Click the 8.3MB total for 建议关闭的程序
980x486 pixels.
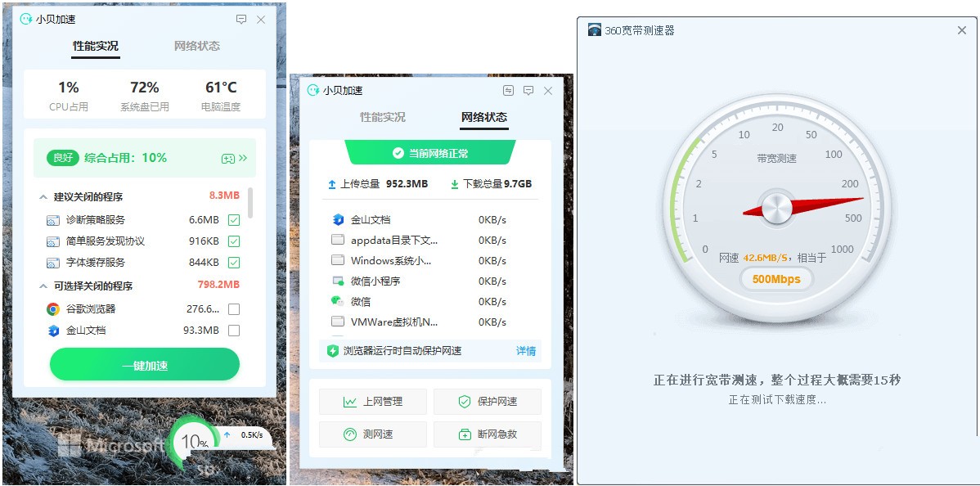tap(224, 196)
